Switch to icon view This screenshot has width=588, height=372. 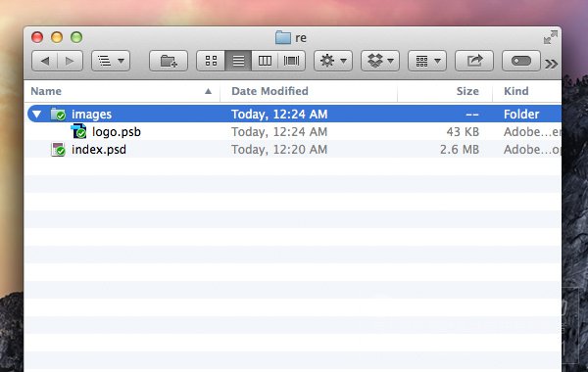tap(211, 61)
